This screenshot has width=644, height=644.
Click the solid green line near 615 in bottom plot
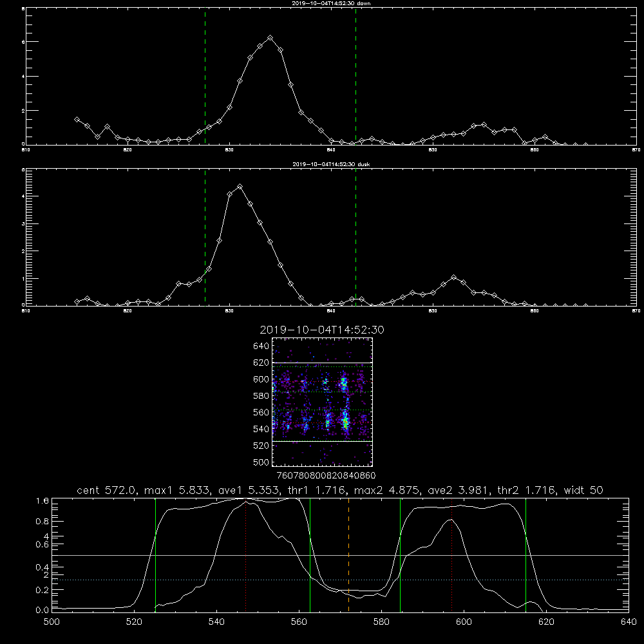526,555
